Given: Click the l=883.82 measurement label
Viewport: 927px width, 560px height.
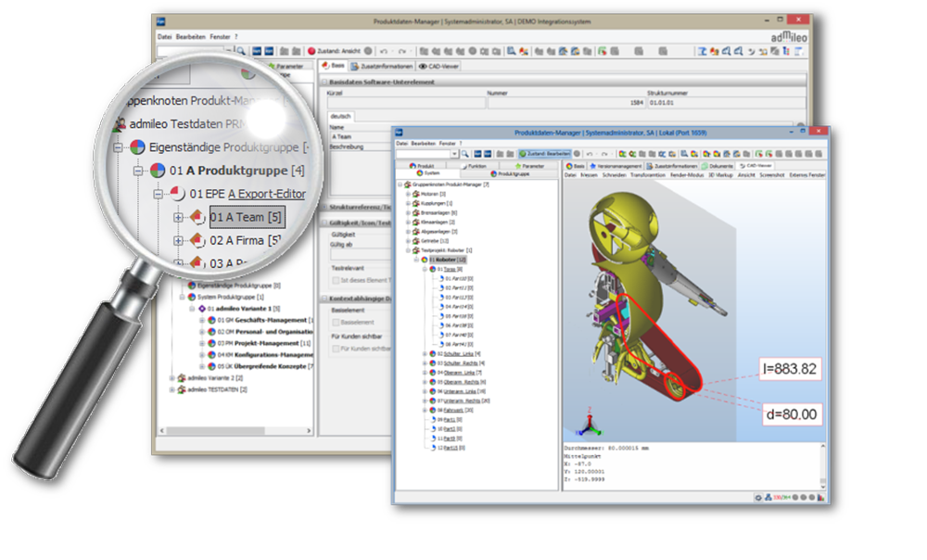Looking at the screenshot, I should pos(790,369).
